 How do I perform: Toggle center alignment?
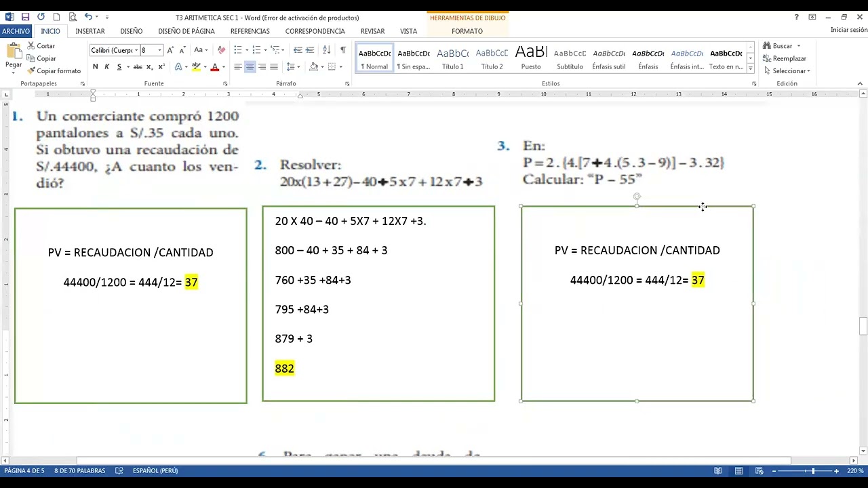tap(250, 66)
